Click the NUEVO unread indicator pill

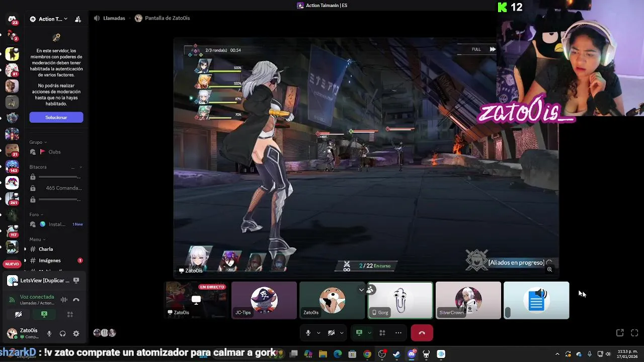12,264
